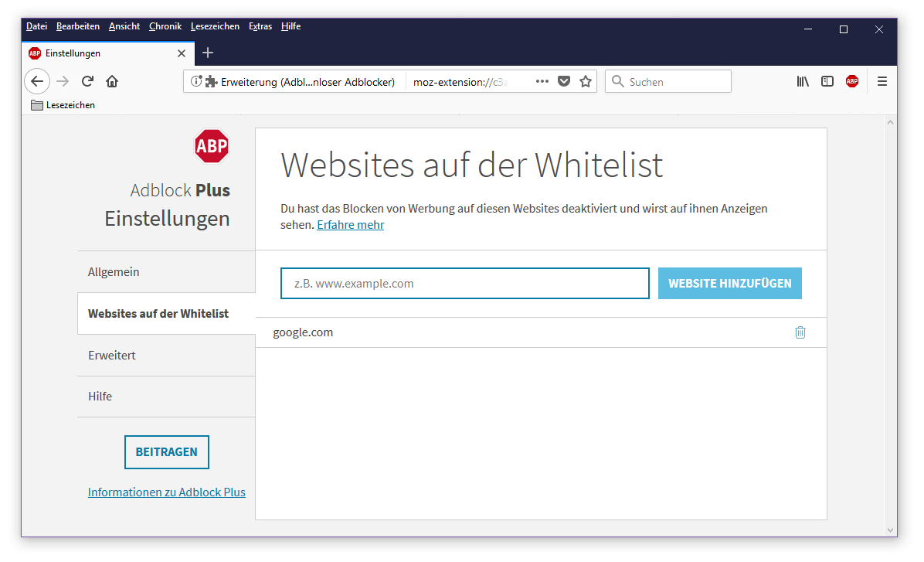
Task: Bookmark this page with the star
Action: (586, 81)
